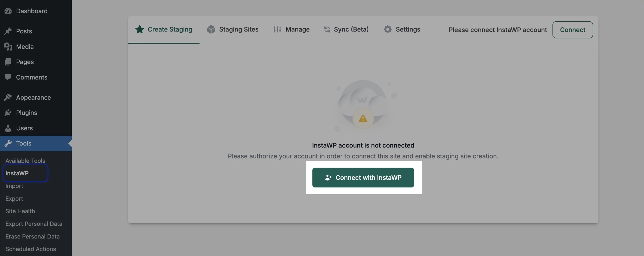Click the Pages icon in sidebar

pyautogui.click(x=8, y=62)
